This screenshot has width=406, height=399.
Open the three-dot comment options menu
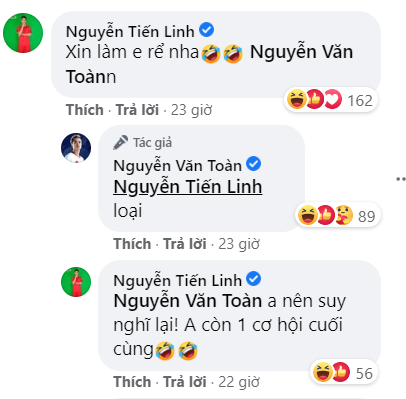point(401,179)
